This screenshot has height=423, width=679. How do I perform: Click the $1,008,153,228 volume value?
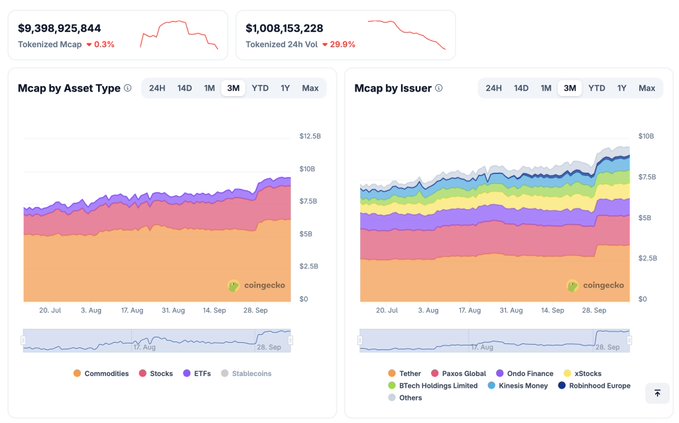click(x=285, y=28)
